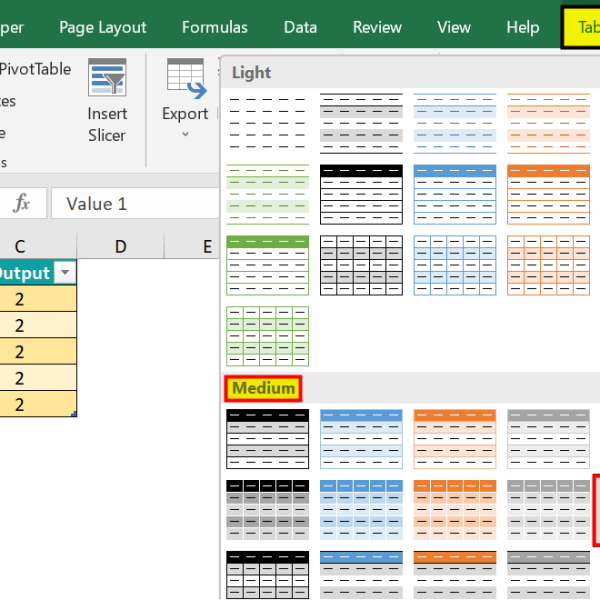Click the first Output cell containing 2

pos(38,299)
